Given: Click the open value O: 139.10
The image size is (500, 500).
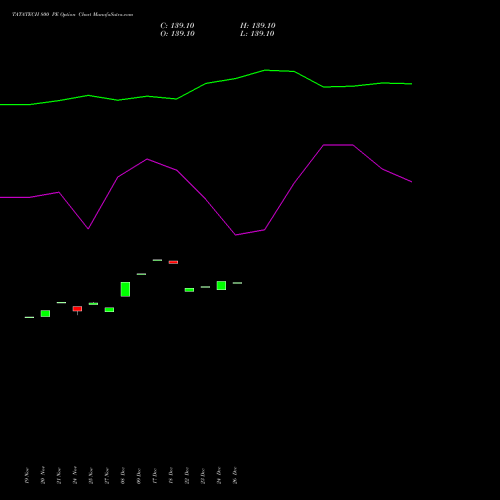Looking at the screenshot, I should (177, 34).
